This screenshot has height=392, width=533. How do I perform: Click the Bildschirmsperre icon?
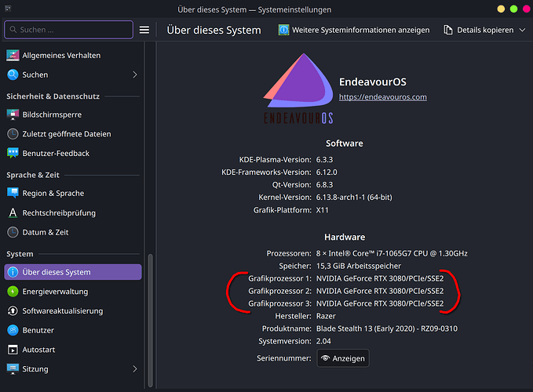pyautogui.click(x=13, y=114)
